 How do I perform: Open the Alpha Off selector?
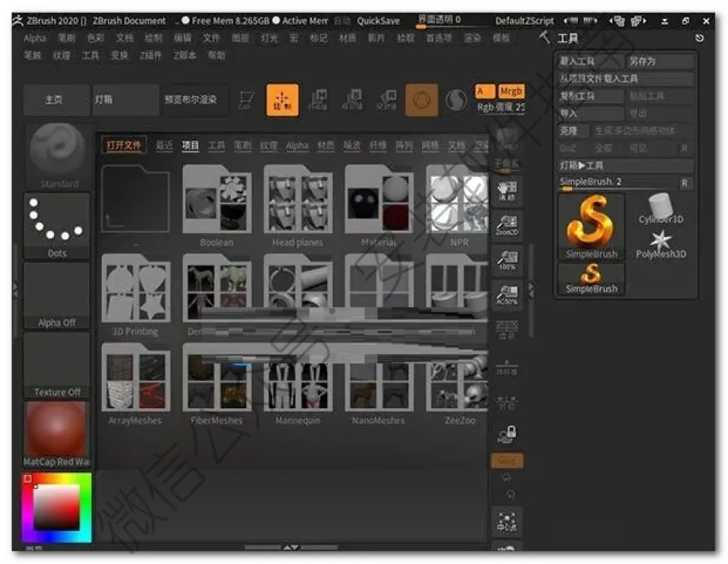[57, 296]
